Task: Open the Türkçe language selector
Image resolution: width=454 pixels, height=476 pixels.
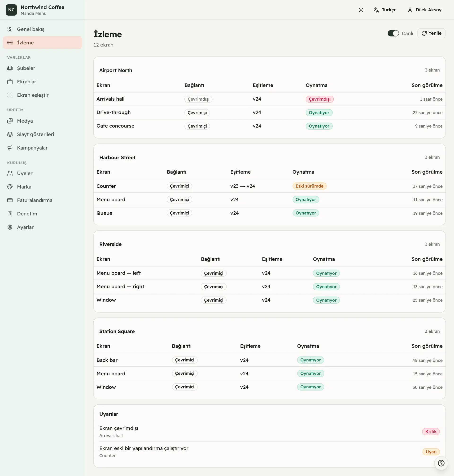Action: click(385, 10)
